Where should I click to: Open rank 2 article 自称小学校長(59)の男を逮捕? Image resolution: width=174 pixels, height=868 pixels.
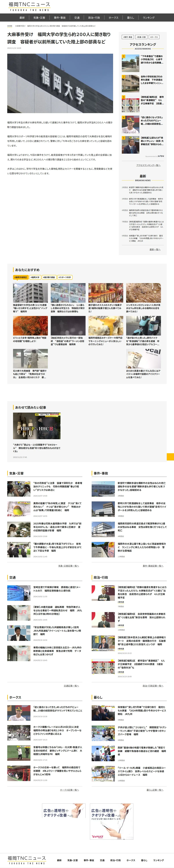click(x=152, y=80)
